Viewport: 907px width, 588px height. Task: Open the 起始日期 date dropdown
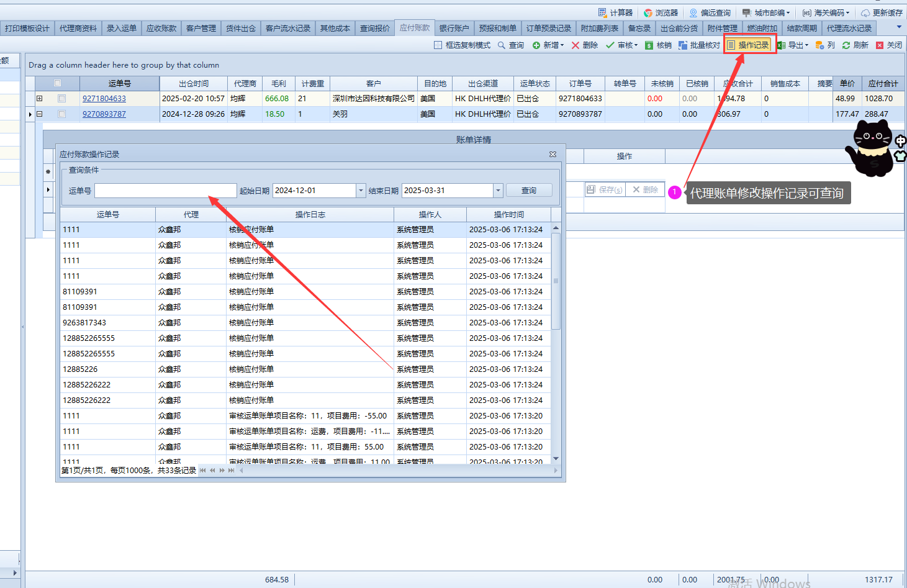pyautogui.click(x=361, y=191)
